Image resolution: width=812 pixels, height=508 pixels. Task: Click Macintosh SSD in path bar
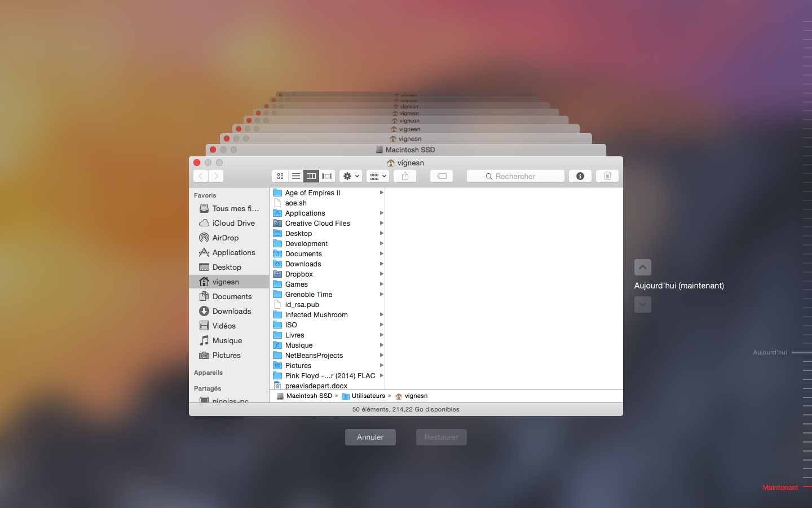click(304, 396)
